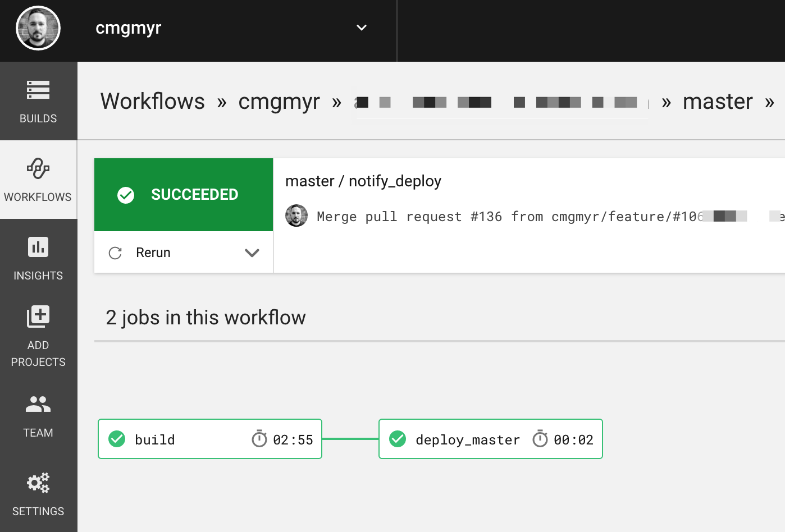785x532 pixels.
Task: Expand the cmgmyr account switcher chevron
Action: click(x=362, y=27)
